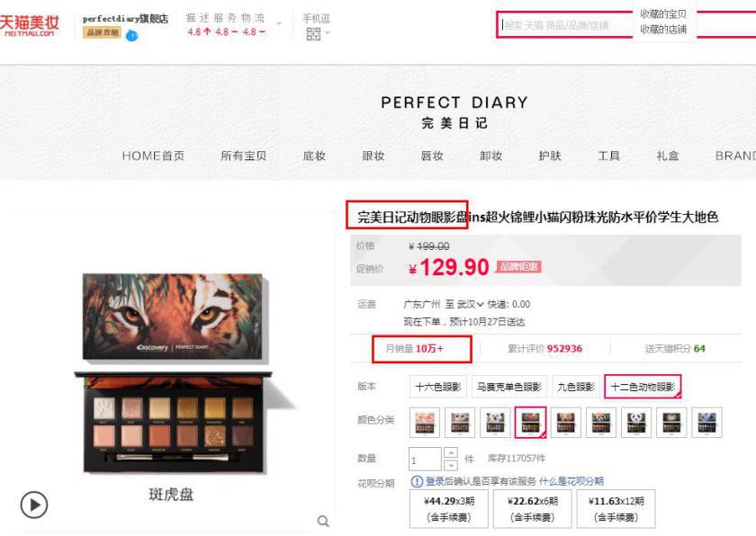756x536 pixels.
Task: Open the mobile QR code icon
Action: [313, 33]
